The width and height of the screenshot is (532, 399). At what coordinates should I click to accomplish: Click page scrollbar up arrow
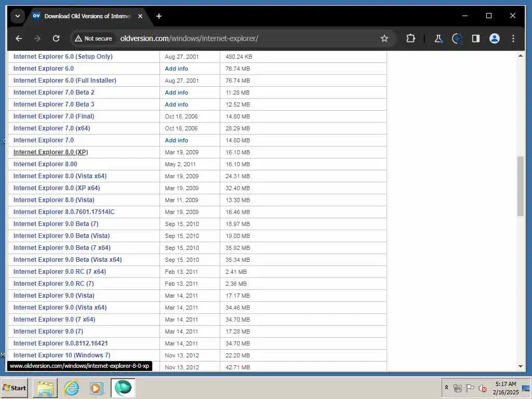521,55
